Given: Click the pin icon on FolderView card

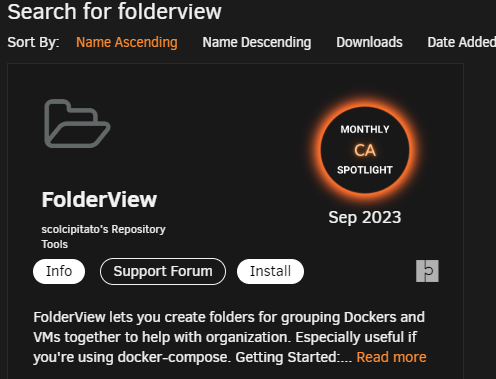Looking at the screenshot, I should tap(427, 271).
